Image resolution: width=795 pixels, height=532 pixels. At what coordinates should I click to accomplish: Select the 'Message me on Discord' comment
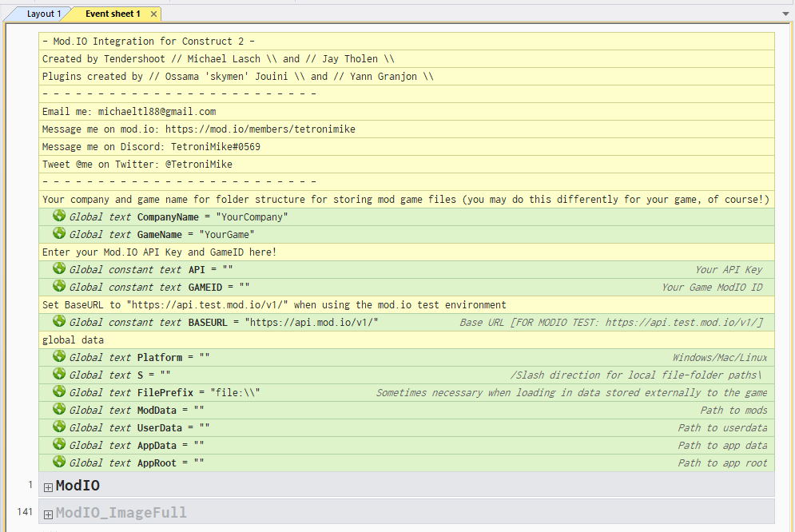click(x=407, y=146)
